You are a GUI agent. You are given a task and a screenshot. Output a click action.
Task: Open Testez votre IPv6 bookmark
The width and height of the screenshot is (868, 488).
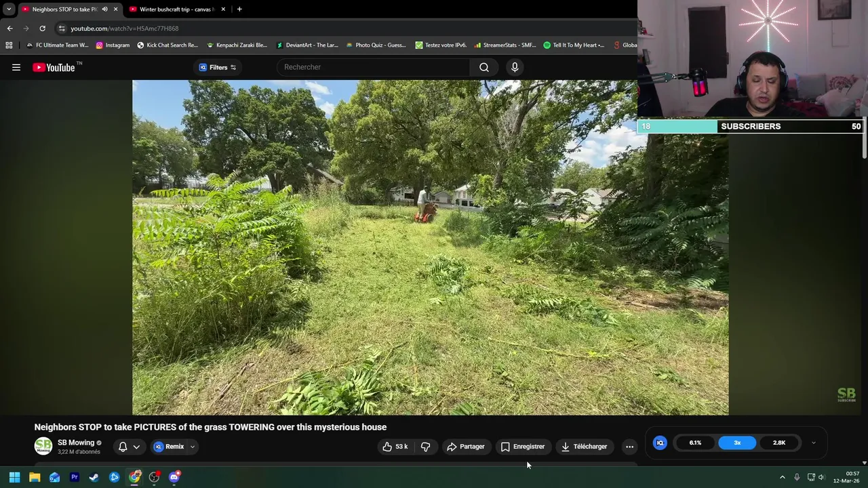(441, 45)
